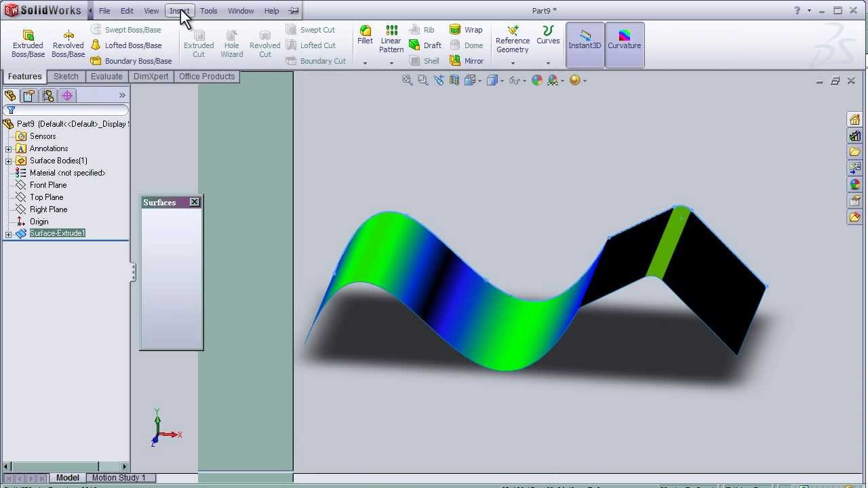Click the feature tree horizontal scrollbar
868x488 pixels.
click(x=66, y=466)
